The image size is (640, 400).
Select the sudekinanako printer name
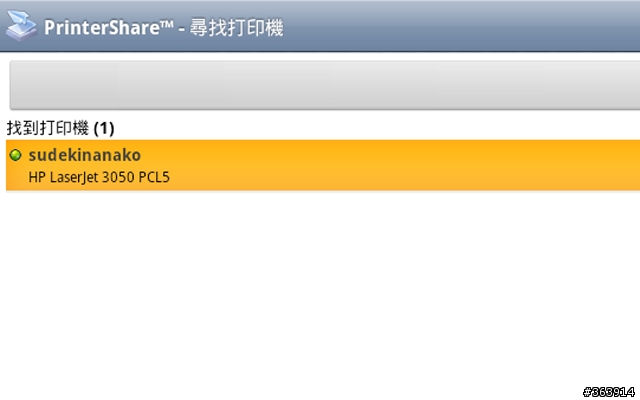85,155
